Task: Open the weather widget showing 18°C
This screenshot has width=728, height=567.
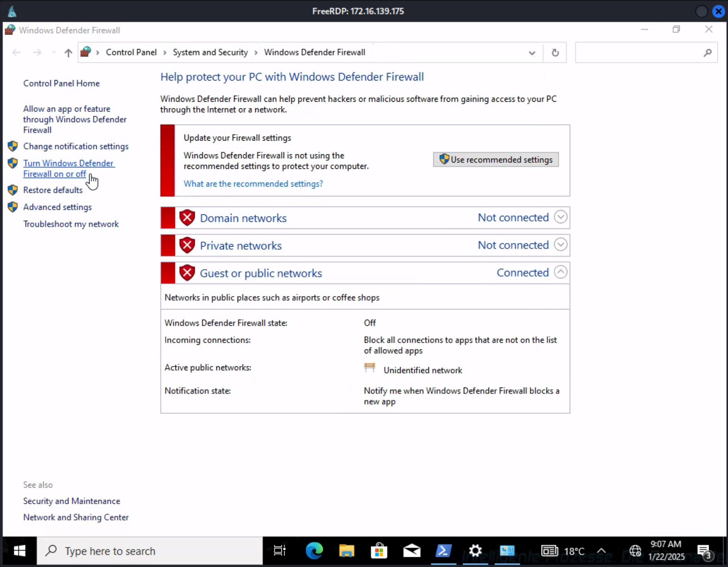Action: [x=563, y=551]
